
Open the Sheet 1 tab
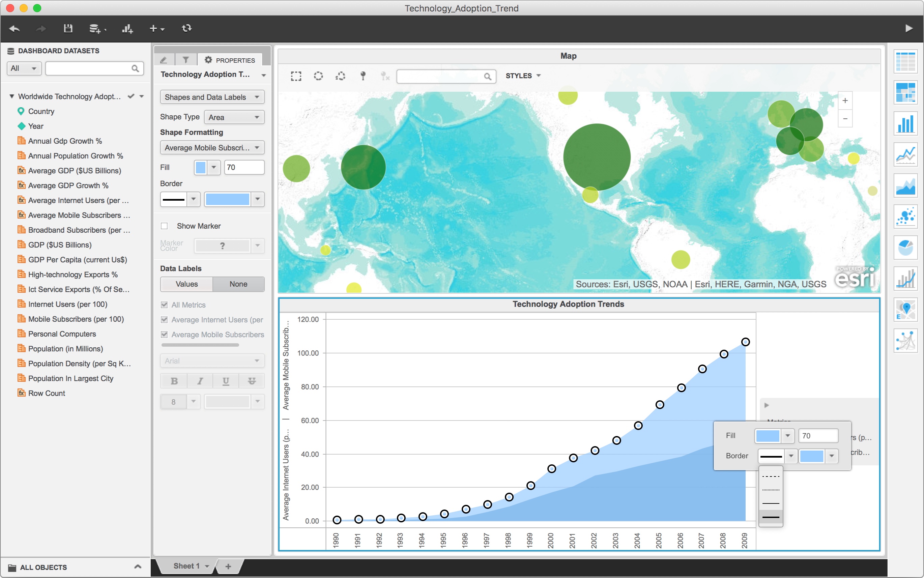[186, 566]
